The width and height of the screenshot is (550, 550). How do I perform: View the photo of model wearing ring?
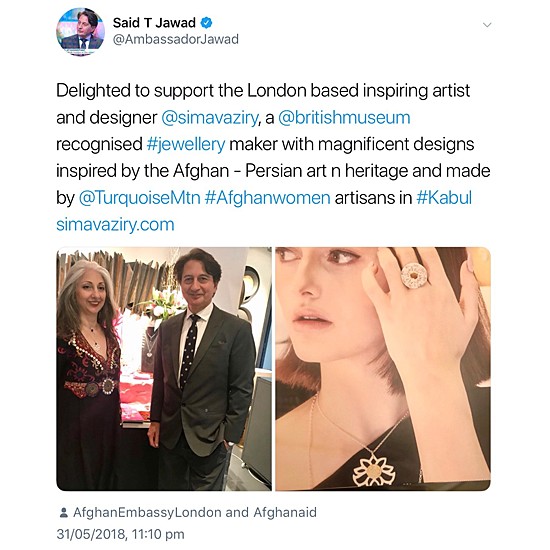click(x=383, y=369)
